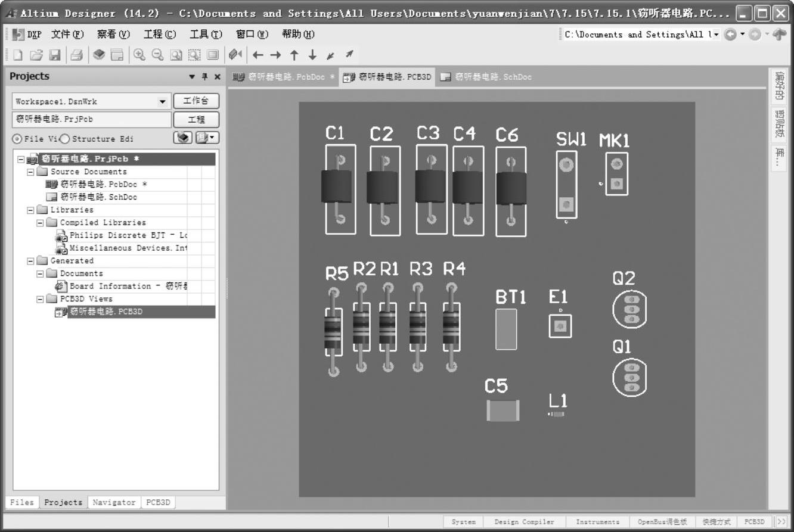The image size is (794, 532).
Task: Pin the Projects panel with pushpin icon
Action: 204,76
